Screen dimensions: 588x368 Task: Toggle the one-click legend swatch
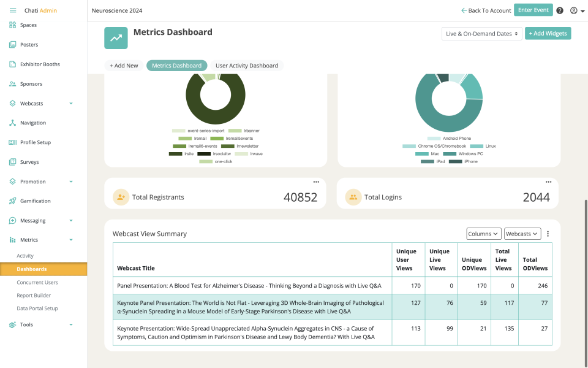click(206, 161)
